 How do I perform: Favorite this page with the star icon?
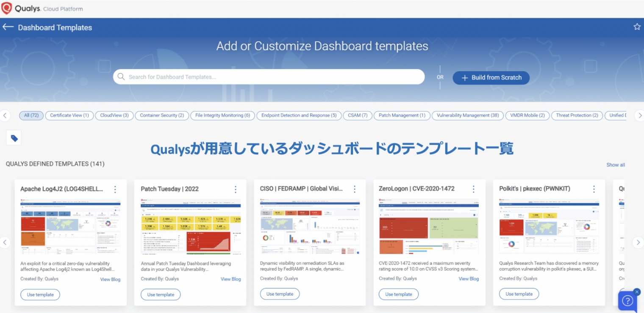[637, 27]
